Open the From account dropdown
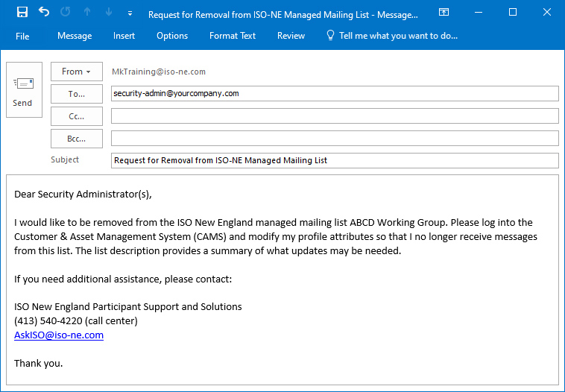 (76, 72)
